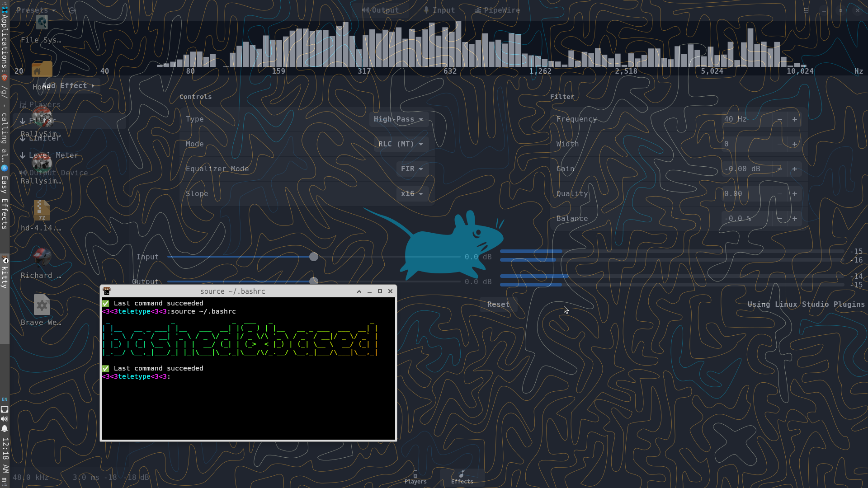Switch to the PipeWire tab
The height and width of the screenshot is (488, 868).
[x=497, y=10]
